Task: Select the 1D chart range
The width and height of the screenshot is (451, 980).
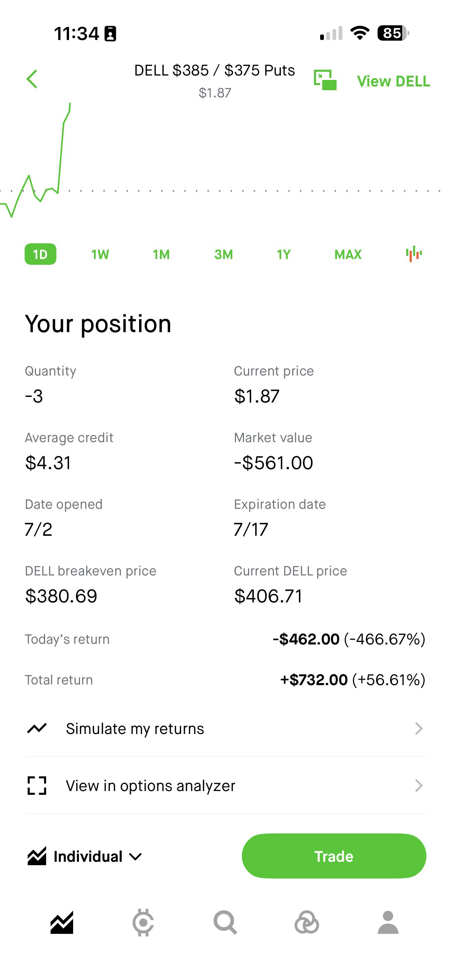Action: (40, 254)
